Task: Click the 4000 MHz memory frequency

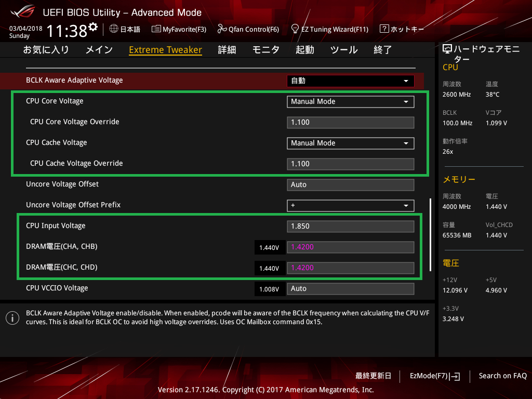Action: (457, 207)
